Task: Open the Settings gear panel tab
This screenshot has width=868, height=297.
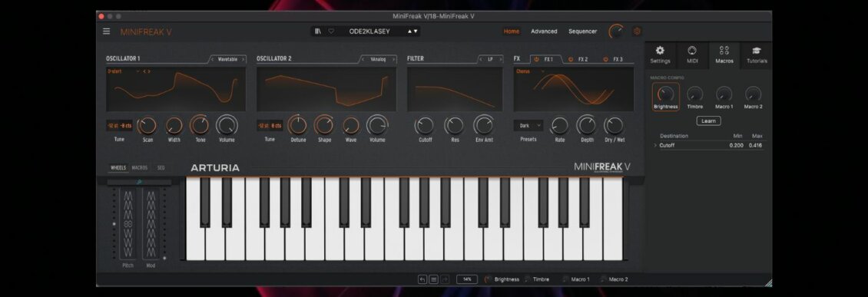Action: 660,54
